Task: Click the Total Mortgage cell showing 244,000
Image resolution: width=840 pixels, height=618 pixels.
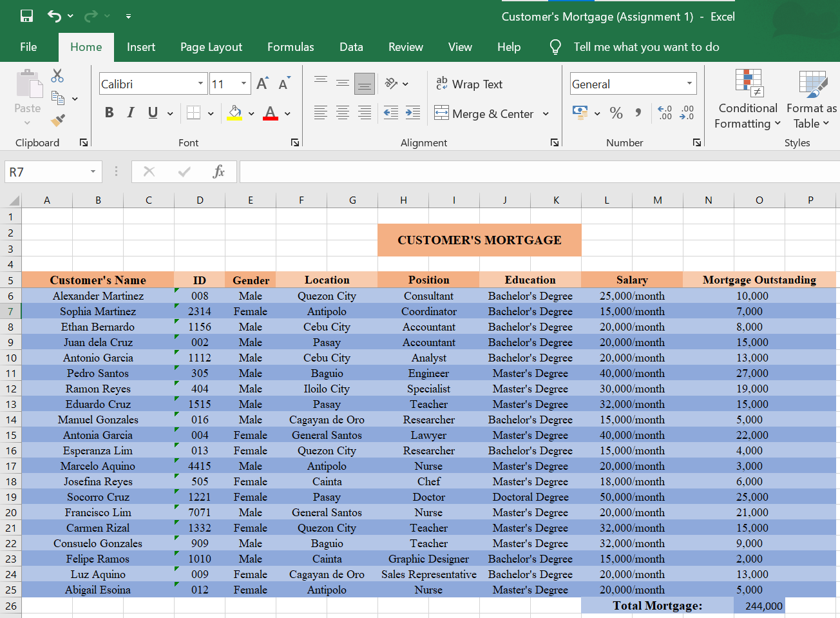Action: [759, 606]
